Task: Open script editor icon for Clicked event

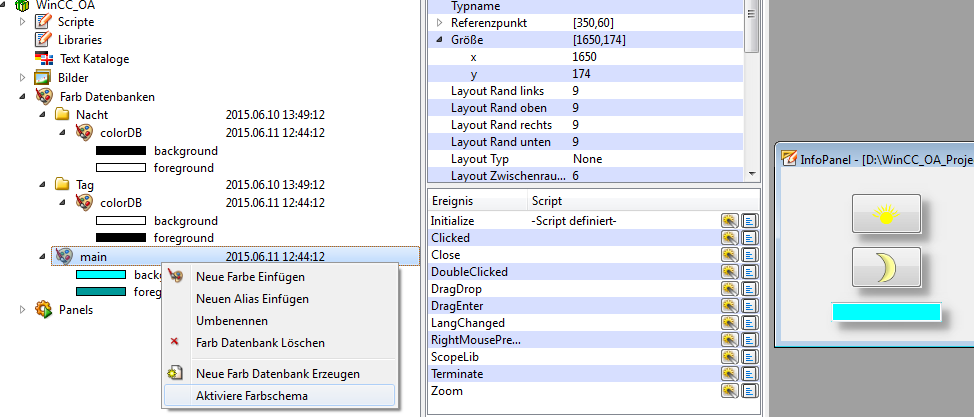Action: click(x=750, y=238)
